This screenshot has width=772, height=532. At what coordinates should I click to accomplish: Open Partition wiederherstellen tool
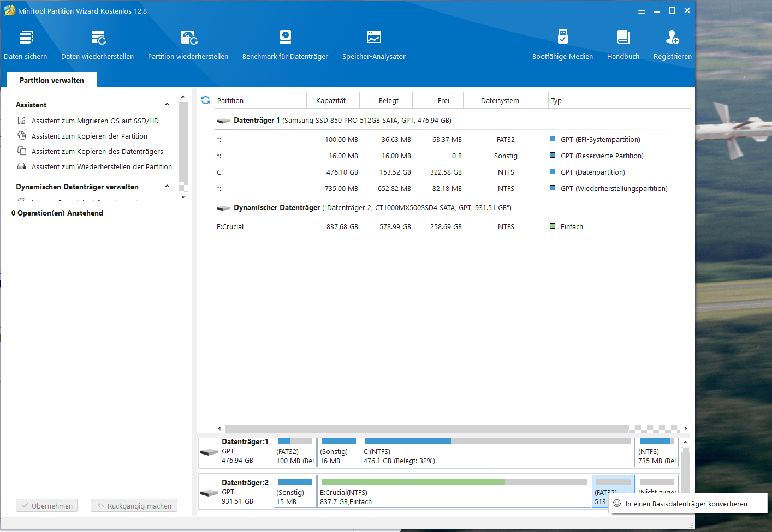(x=188, y=45)
